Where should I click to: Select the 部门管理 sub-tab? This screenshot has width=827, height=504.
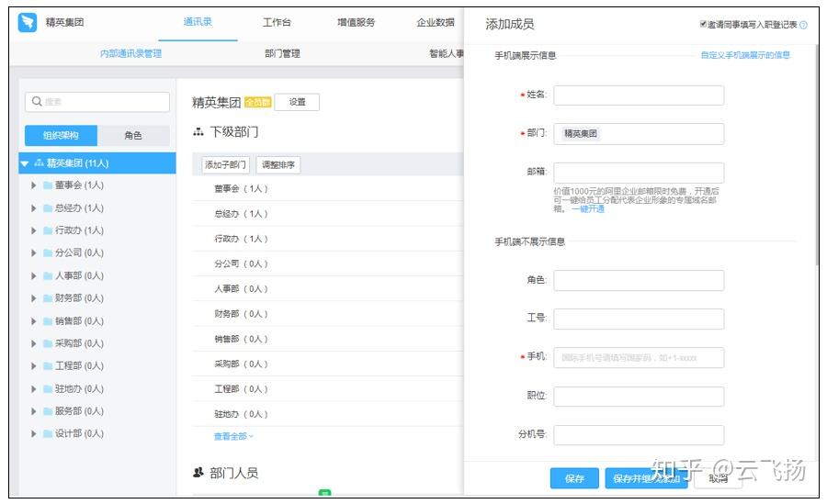click(x=282, y=54)
